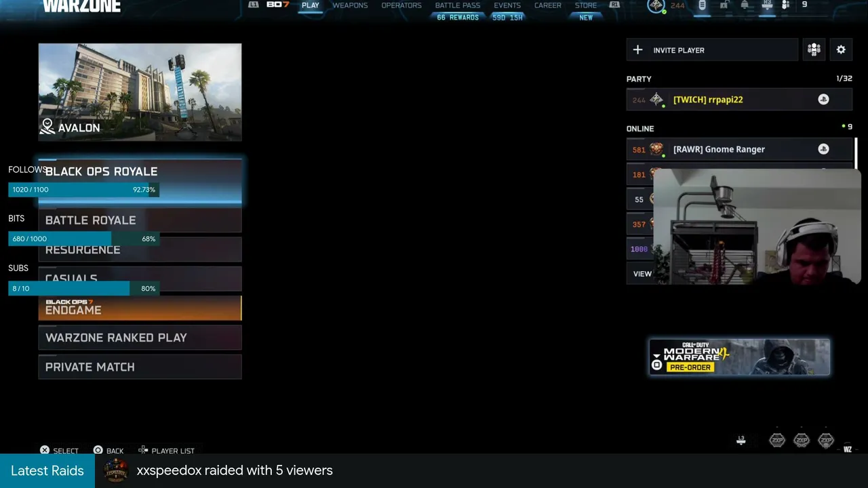
Task: Click the Select cross-button prompt
Action: pyautogui.click(x=59, y=451)
